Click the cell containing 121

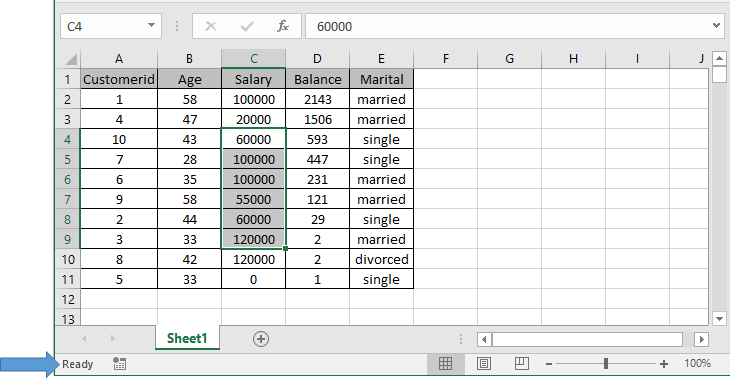click(317, 199)
